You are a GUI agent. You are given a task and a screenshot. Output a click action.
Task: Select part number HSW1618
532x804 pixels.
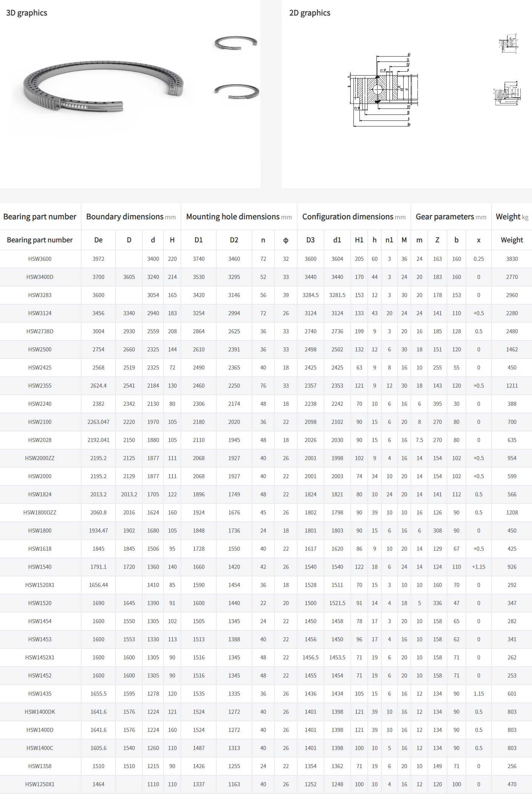point(40,549)
